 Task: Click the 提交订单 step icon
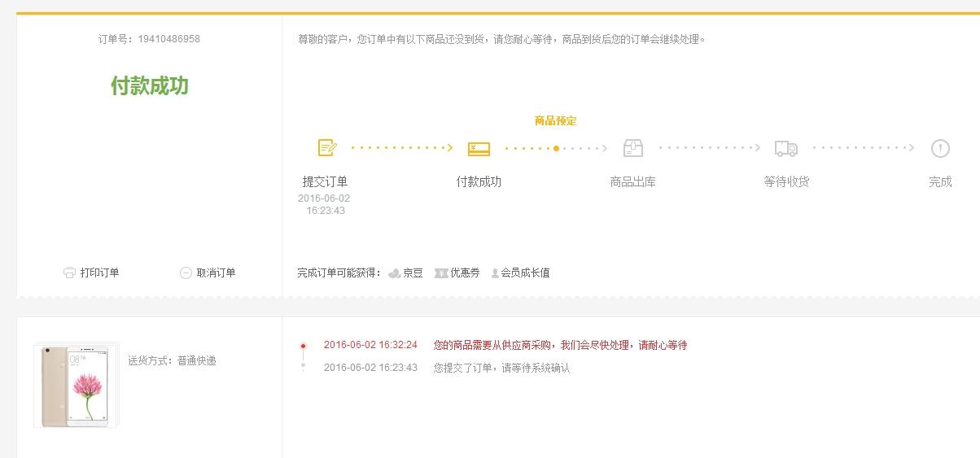[x=326, y=148]
